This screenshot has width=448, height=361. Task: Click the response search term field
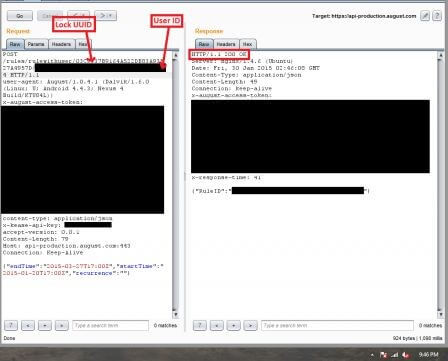[337, 325]
